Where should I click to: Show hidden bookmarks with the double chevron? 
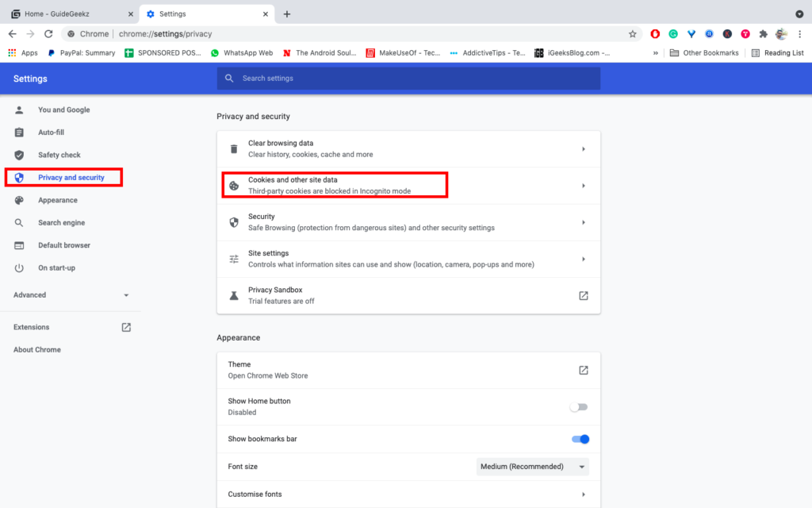coord(656,53)
